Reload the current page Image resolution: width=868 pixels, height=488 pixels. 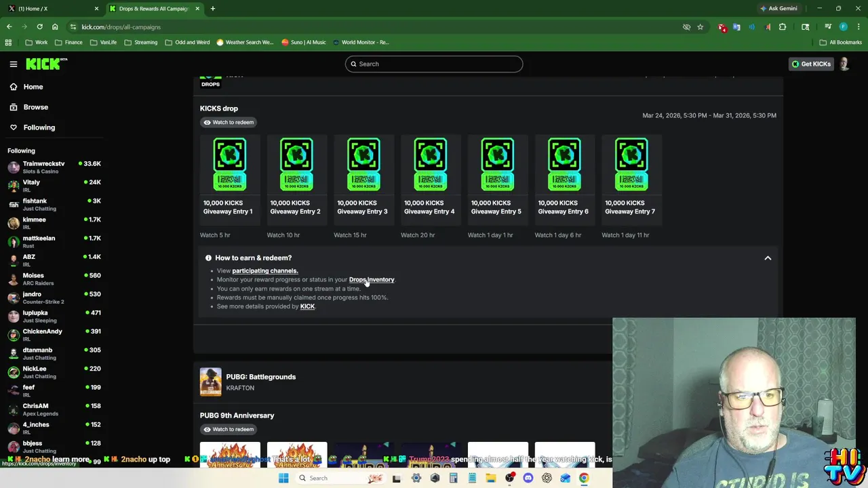click(39, 26)
